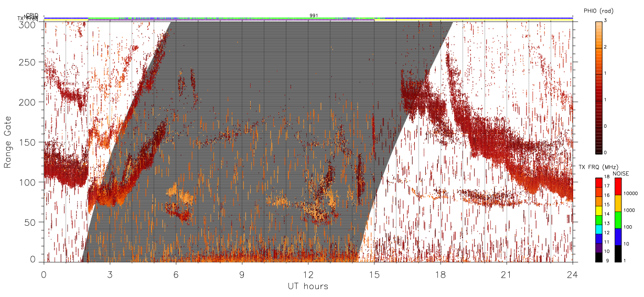Click the black 9-10 MHz TX FRQ swatch
Image resolution: width=644 pixels, height=297 pixels.
[x=598, y=256]
